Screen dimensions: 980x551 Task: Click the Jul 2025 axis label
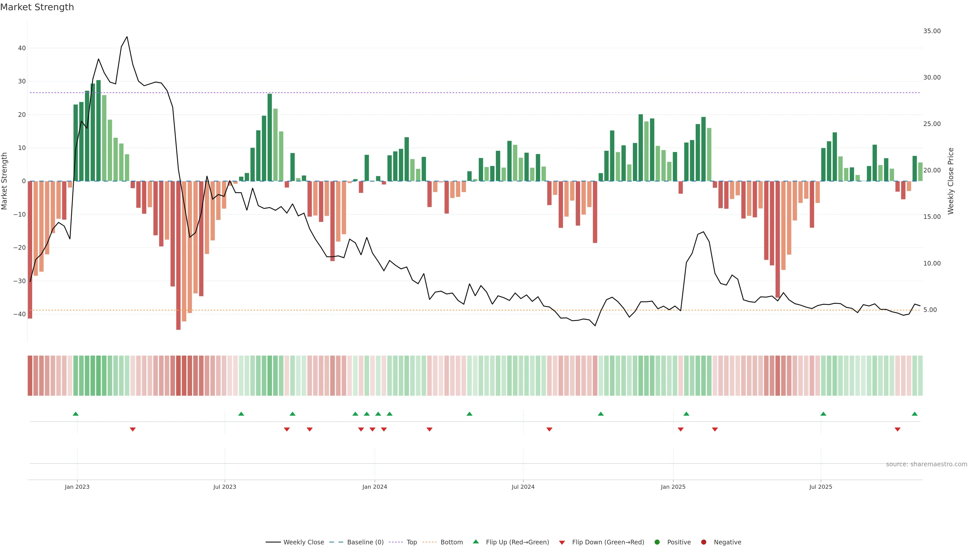click(x=820, y=487)
